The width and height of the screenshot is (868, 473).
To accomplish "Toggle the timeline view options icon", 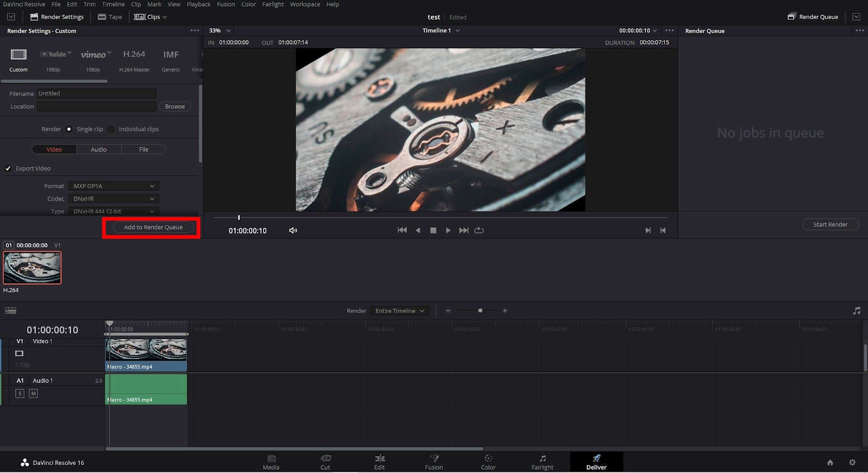I will pyautogui.click(x=10, y=310).
